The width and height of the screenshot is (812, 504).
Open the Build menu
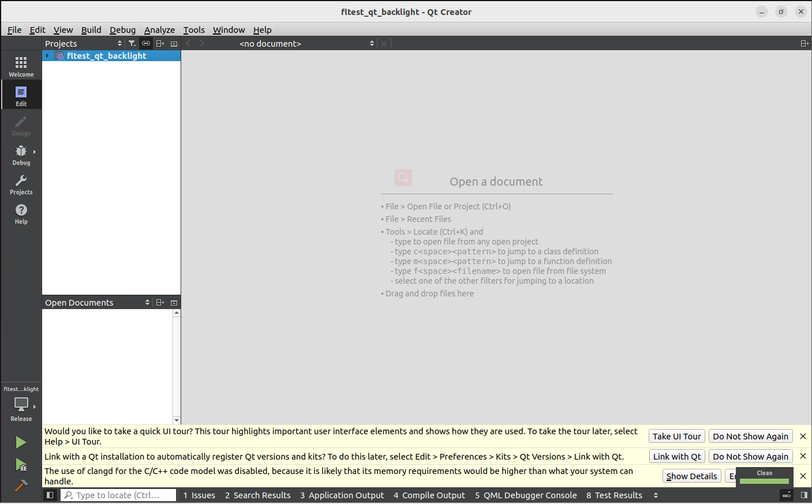[91, 30]
